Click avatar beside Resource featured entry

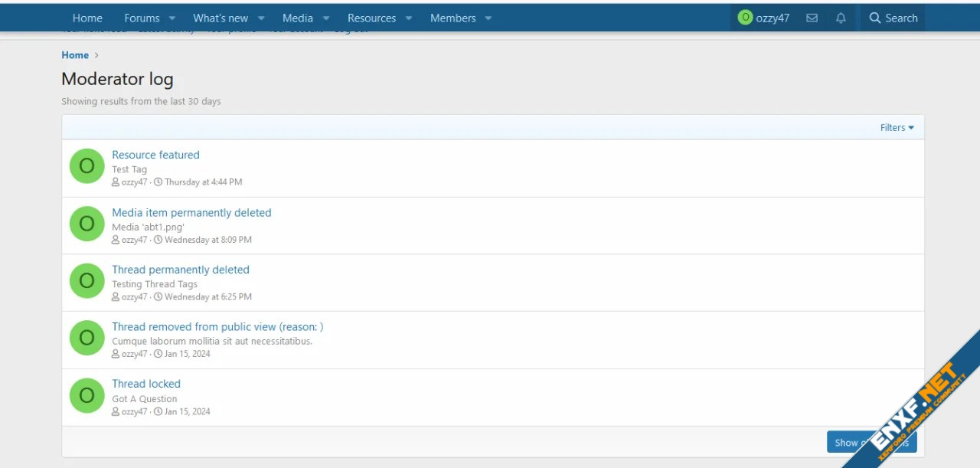[x=87, y=166]
